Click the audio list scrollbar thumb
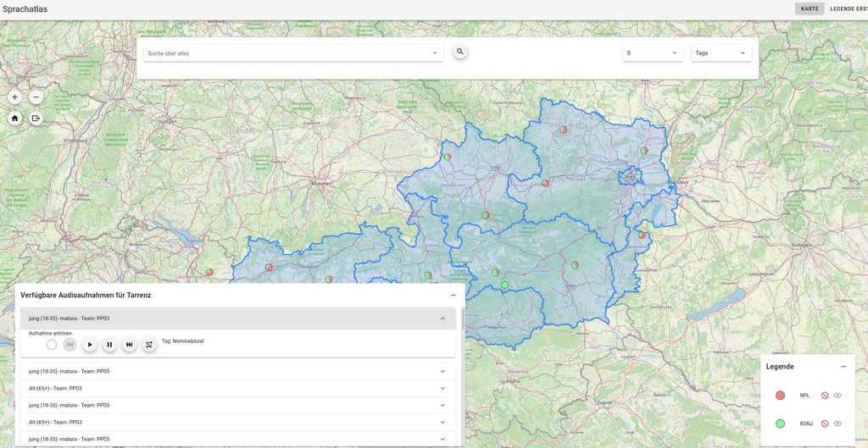This screenshot has width=868, height=448. 463,319
